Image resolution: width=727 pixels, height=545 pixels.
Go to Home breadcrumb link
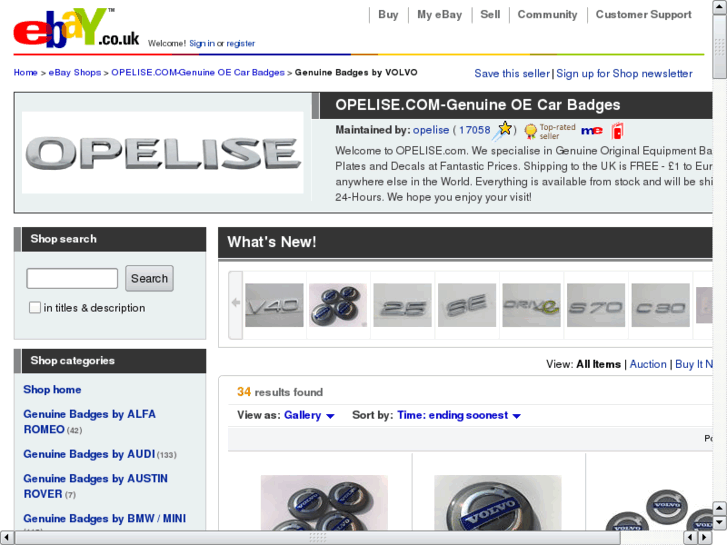click(26, 72)
